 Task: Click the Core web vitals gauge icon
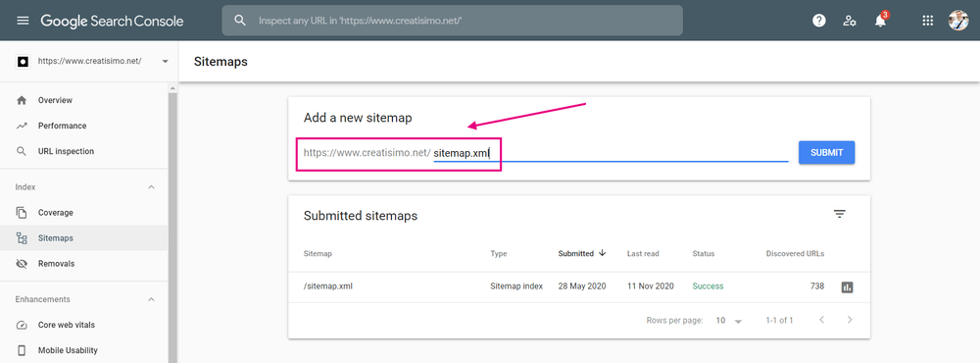(x=22, y=325)
